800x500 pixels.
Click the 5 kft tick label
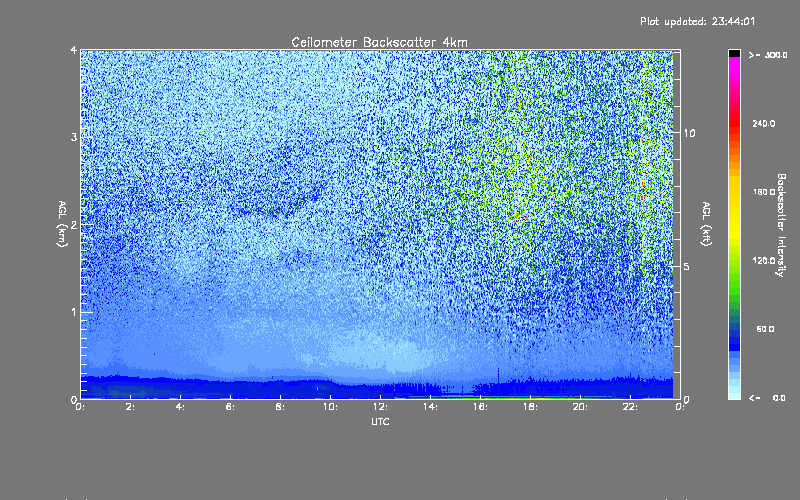tap(687, 266)
